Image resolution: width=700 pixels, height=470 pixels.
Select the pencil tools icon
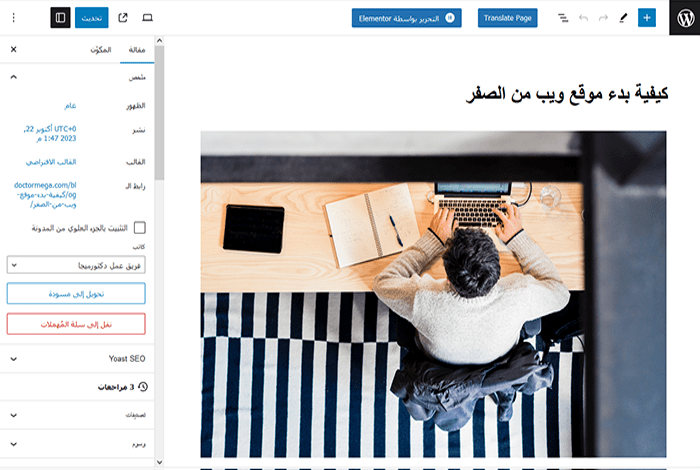(623, 18)
